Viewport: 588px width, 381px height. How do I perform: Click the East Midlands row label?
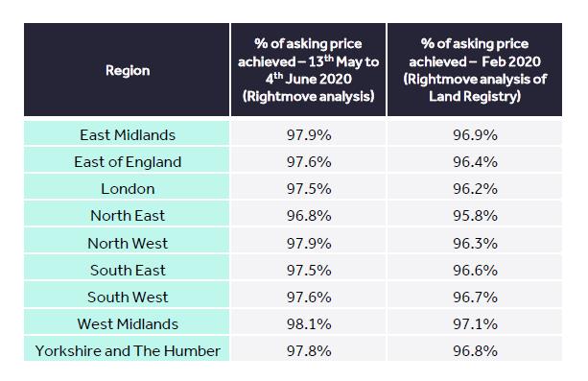(x=127, y=134)
